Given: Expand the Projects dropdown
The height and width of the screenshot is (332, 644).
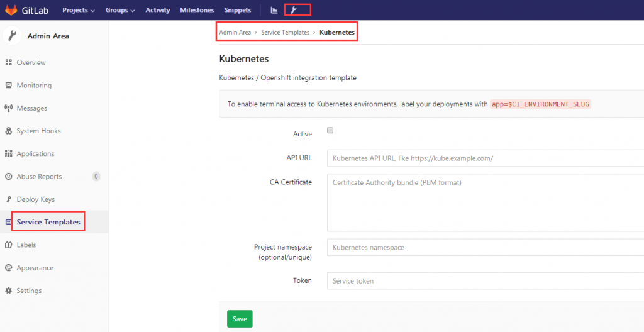Looking at the screenshot, I should 79,10.
